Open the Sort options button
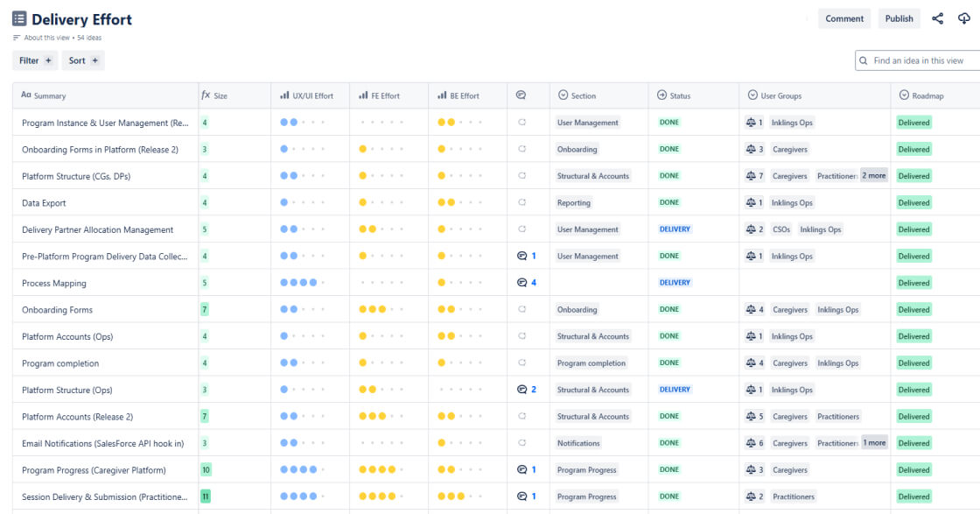This screenshot has height=514, width=980. pyautogui.click(x=83, y=60)
